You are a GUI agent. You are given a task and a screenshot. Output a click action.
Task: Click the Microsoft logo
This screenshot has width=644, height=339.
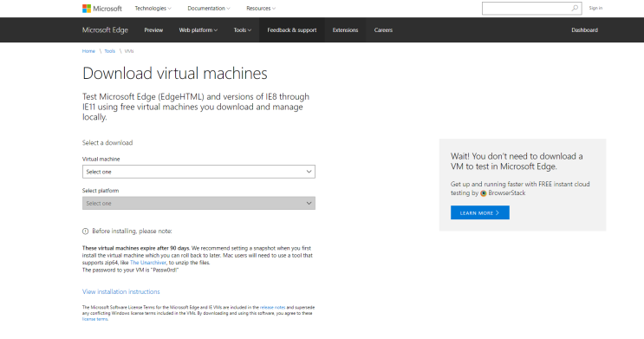point(102,8)
